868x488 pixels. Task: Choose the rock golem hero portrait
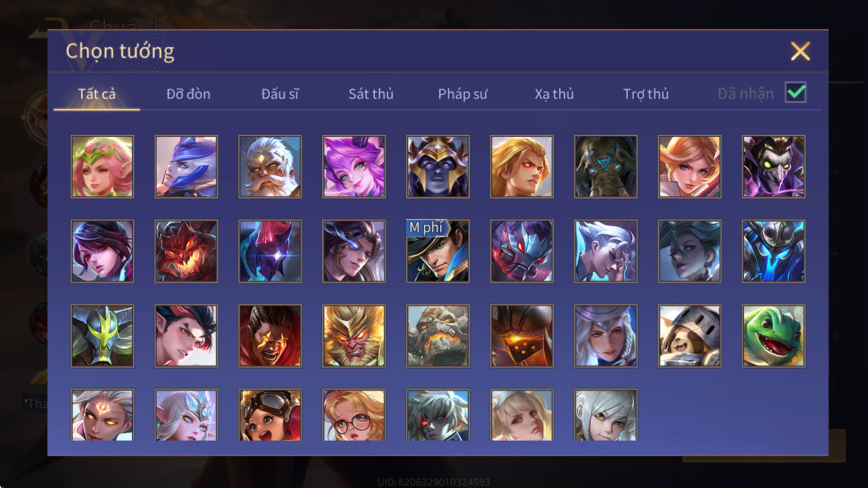pyautogui.click(x=438, y=336)
